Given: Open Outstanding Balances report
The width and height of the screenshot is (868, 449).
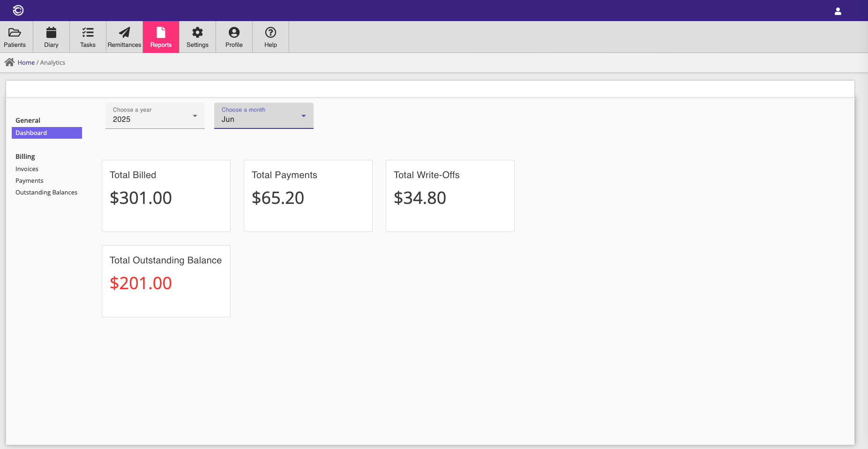Looking at the screenshot, I should tap(46, 193).
